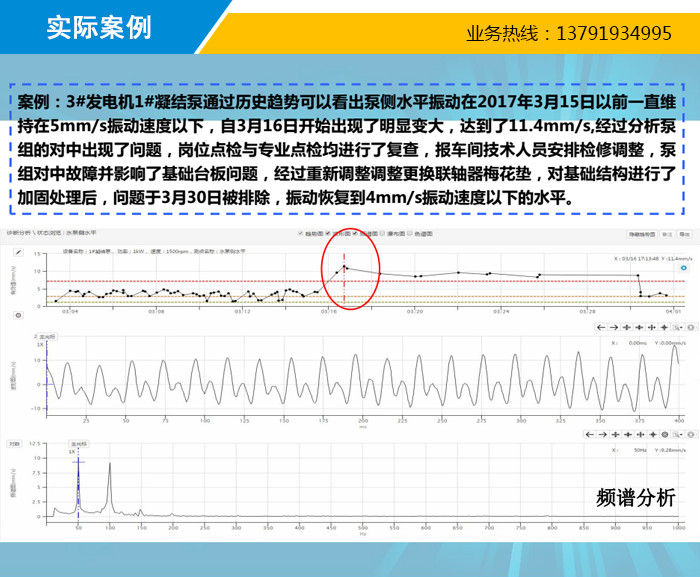Click round settings icon below trend chart

click(18, 315)
